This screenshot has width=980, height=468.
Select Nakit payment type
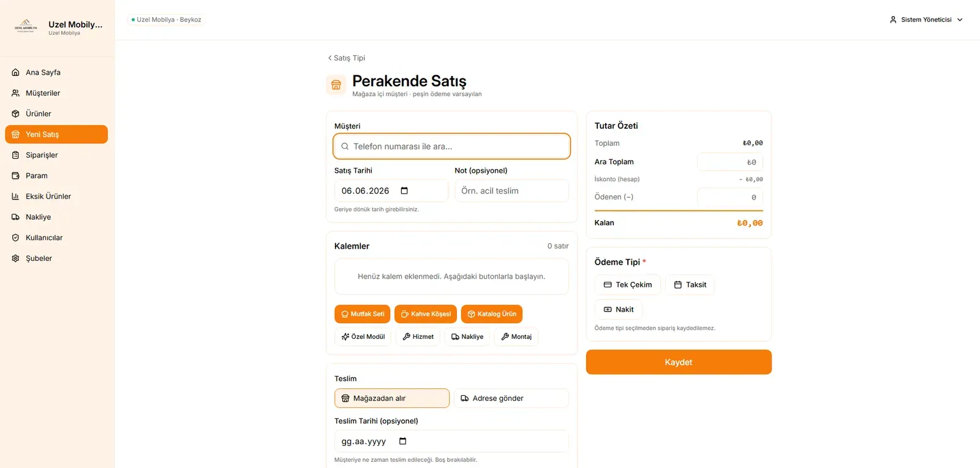[x=619, y=309]
